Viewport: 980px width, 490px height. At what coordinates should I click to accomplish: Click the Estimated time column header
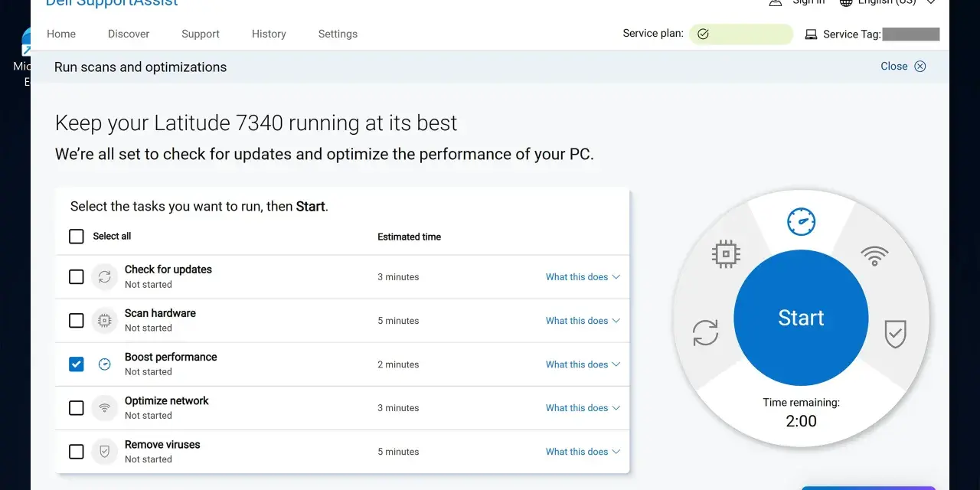[409, 237]
